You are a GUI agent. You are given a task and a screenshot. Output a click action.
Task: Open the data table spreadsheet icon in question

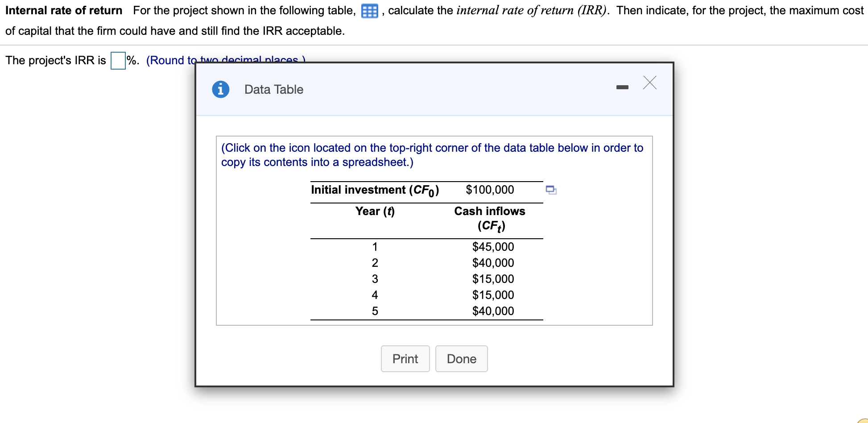click(x=369, y=10)
